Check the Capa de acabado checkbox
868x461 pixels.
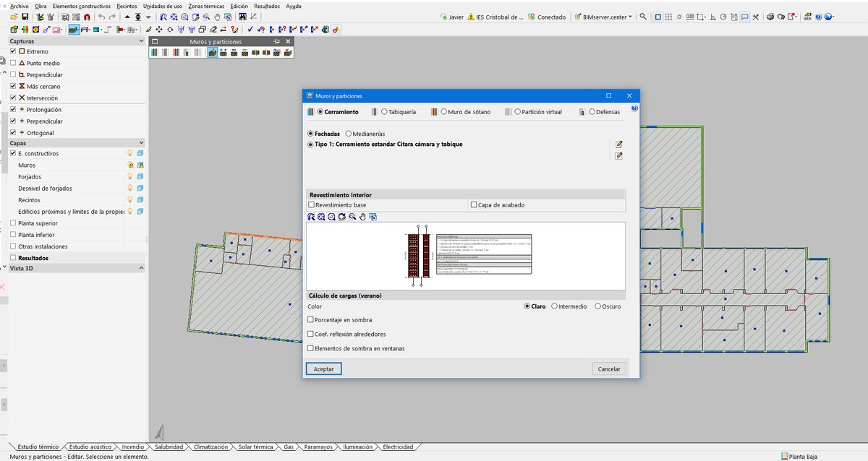click(x=474, y=205)
